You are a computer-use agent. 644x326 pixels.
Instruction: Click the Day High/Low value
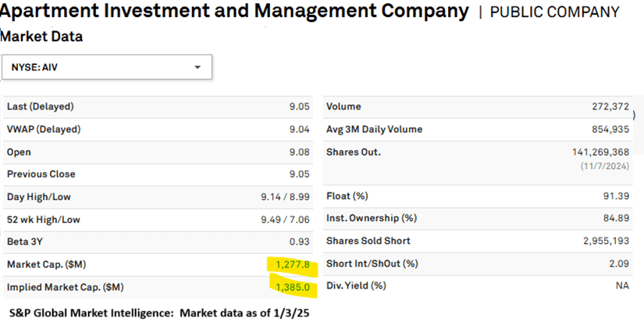283,197
